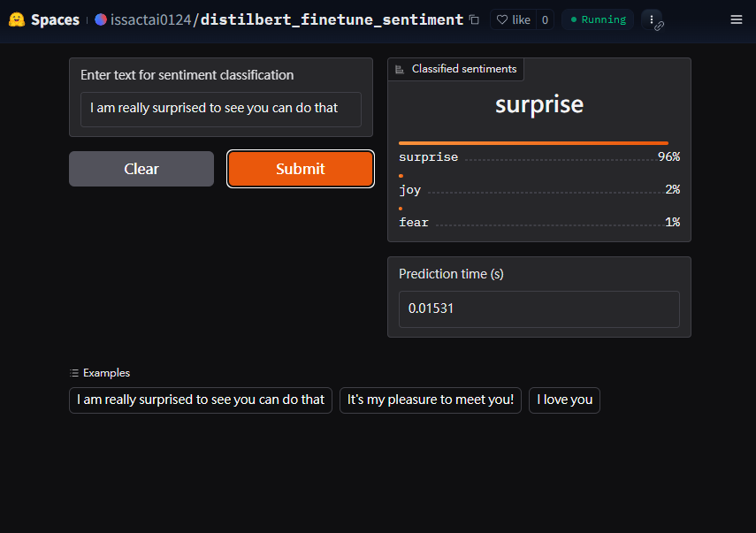Open the three-dot options menu

[x=652, y=19]
